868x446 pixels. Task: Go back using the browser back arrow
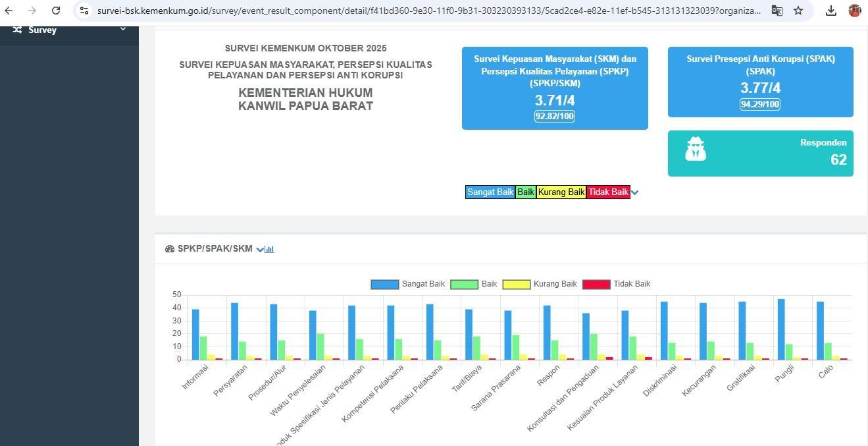coord(9,11)
